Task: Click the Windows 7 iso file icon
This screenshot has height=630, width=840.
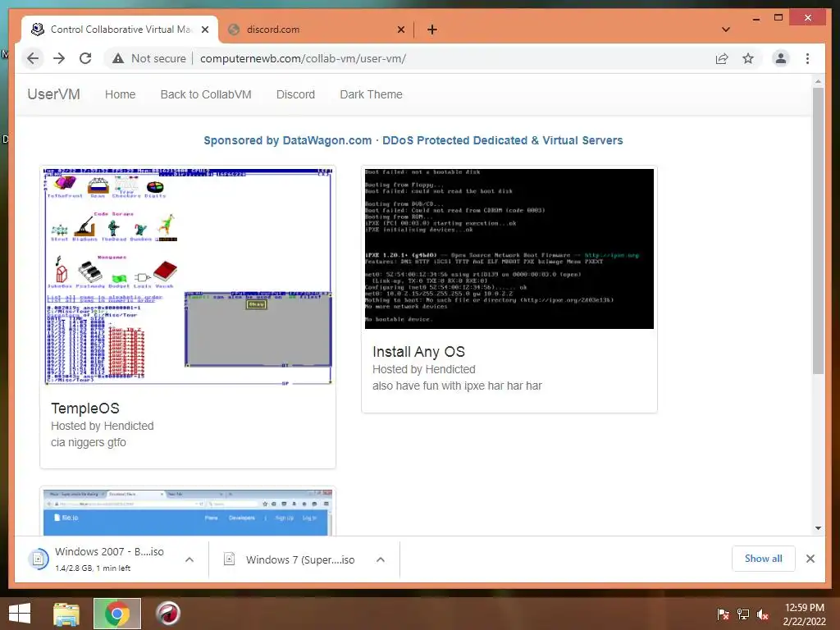Action: click(230, 559)
